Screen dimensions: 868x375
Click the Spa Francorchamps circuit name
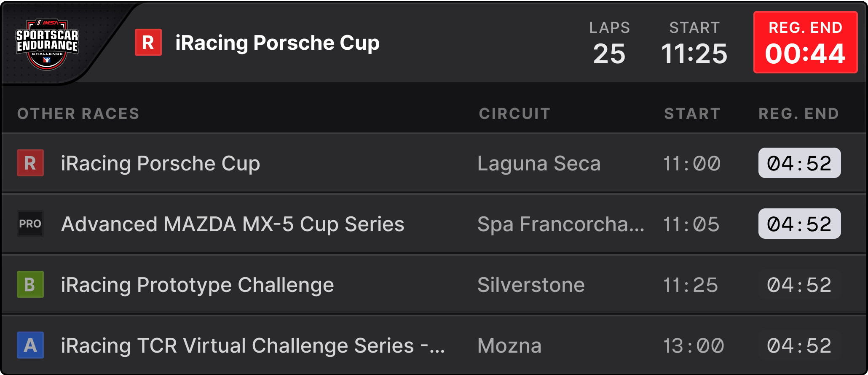tap(560, 224)
